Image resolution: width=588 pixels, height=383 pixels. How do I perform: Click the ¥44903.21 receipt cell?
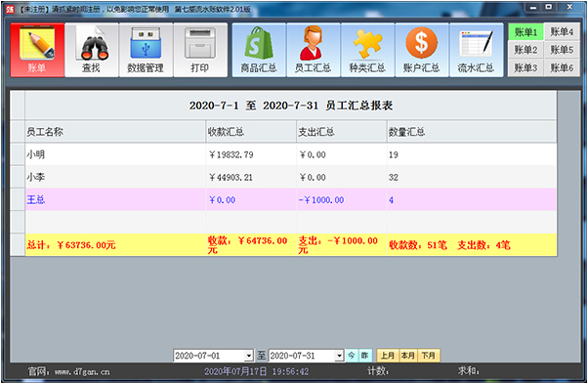pos(251,177)
